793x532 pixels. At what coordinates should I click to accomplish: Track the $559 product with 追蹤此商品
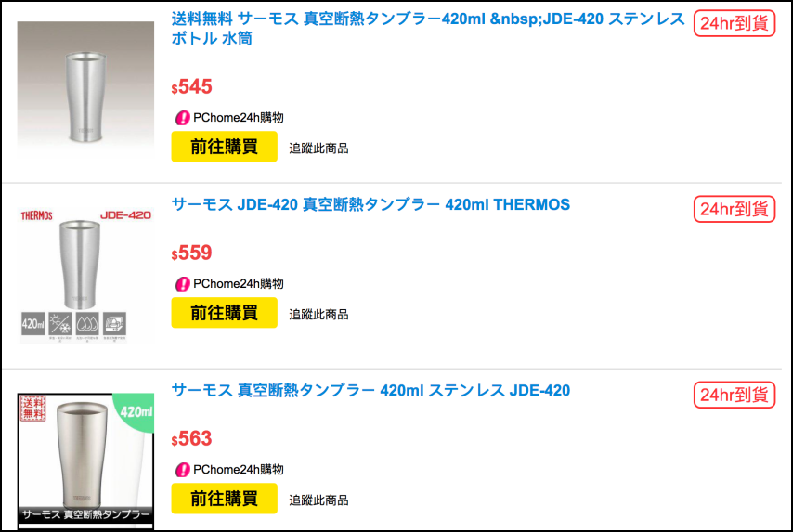click(318, 315)
